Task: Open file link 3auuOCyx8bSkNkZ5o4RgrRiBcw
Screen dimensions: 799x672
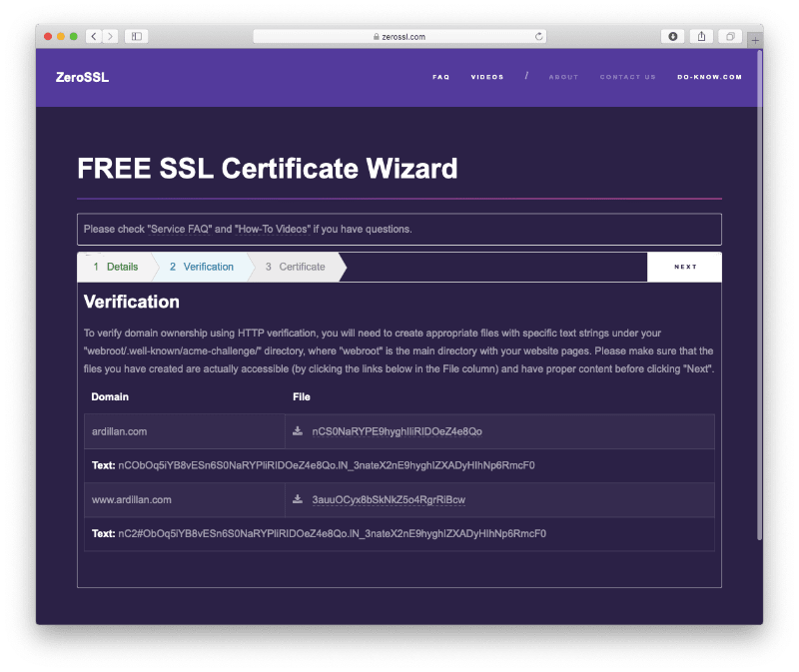Action: click(389, 500)
